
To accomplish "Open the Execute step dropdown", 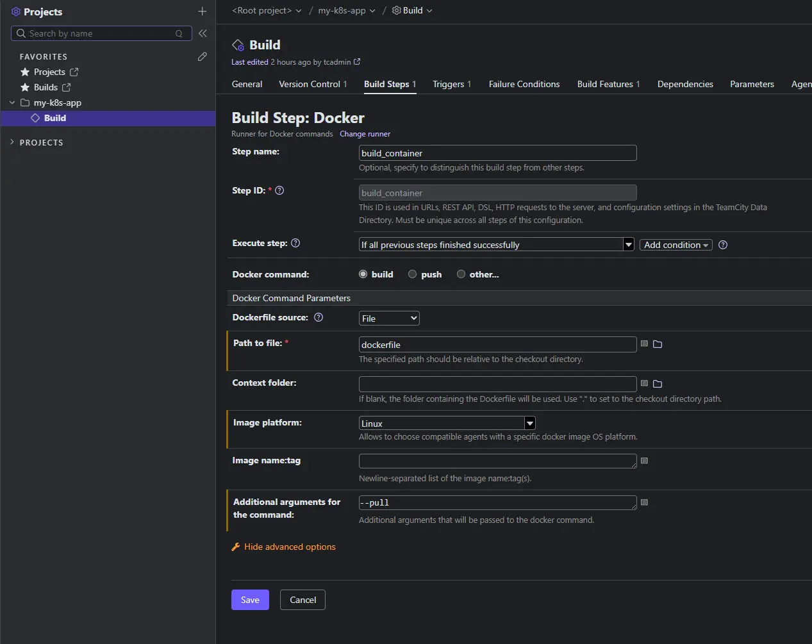I will [497, 245].
